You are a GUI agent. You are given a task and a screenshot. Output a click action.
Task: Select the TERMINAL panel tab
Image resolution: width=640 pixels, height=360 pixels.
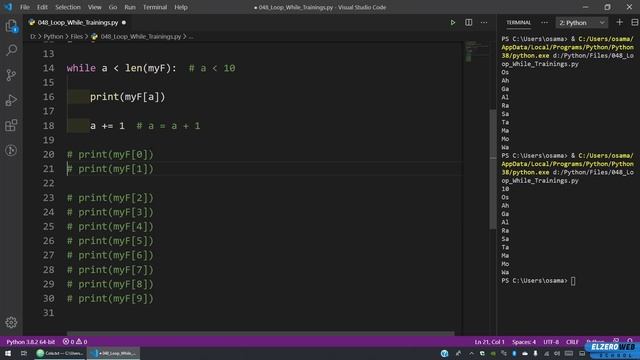[x=518, y=23]
